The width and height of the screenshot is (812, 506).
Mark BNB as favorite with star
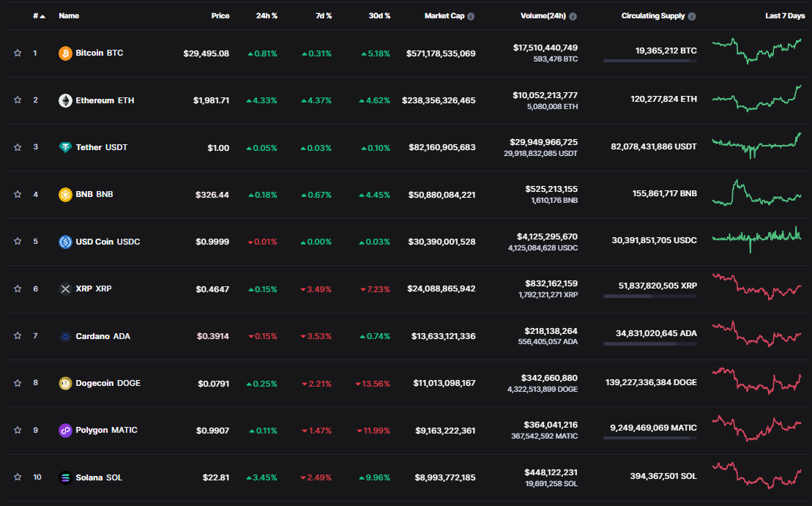(18, 194)
